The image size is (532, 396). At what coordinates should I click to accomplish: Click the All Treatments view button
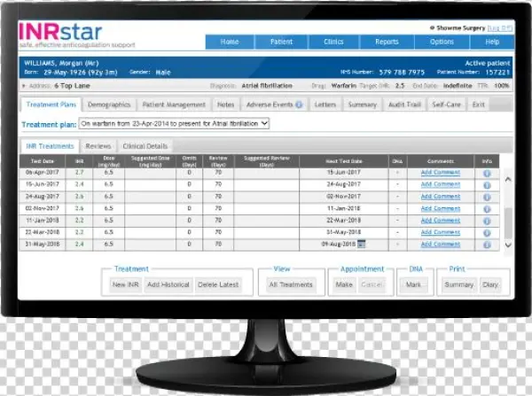(x=291, y=284)
